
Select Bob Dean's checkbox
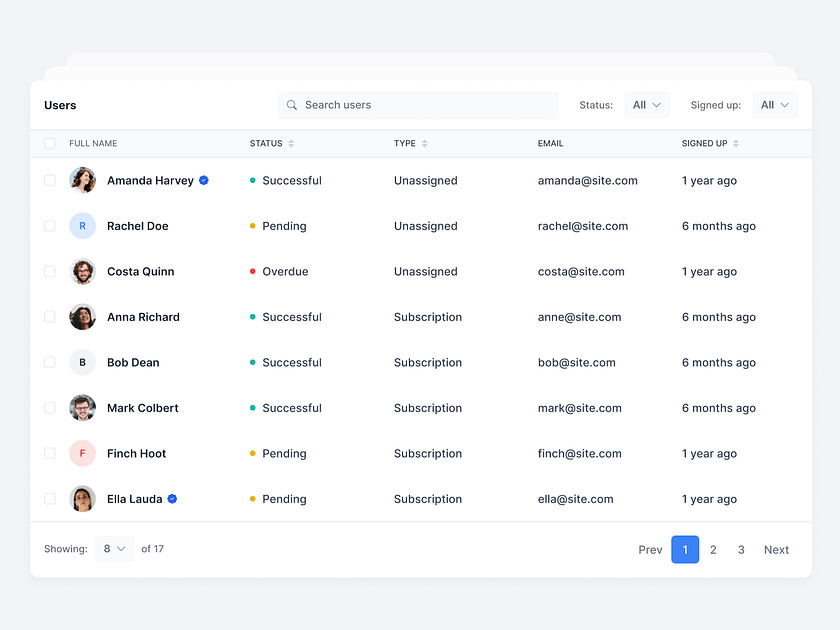point(49,362)
